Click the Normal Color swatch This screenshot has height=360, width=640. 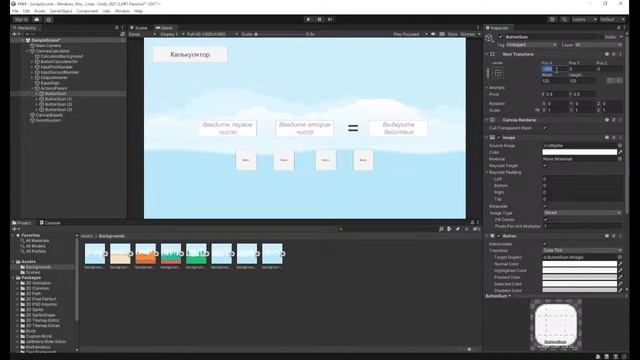[x=580, y=264]
